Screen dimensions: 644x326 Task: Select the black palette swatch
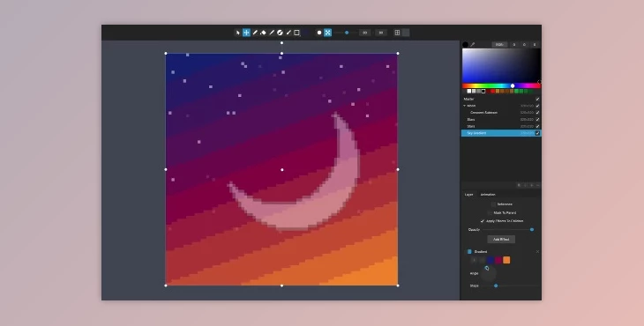(x=483, y=91)
